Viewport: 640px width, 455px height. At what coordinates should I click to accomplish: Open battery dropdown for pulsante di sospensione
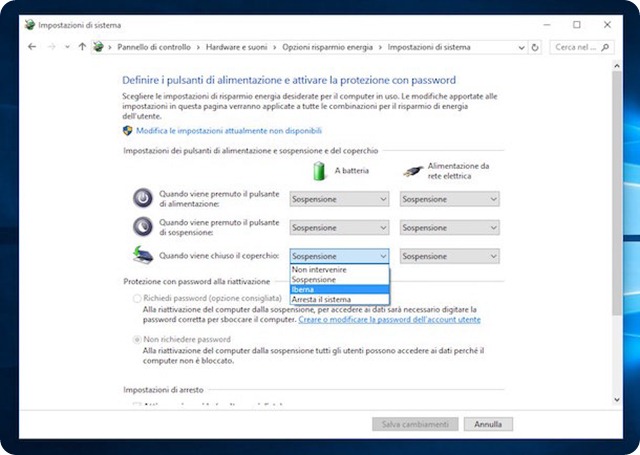(x=339, y=228)
